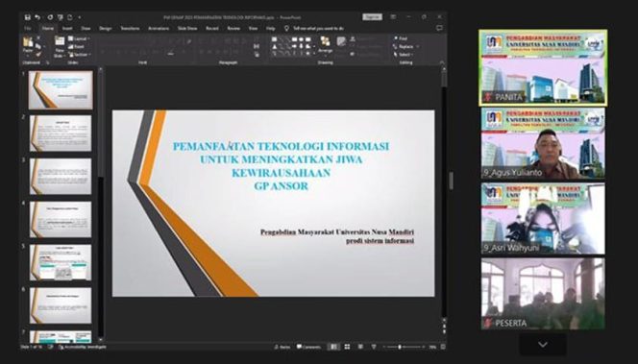Click the Redo icon in the quick access toolbar
The height and width of the screenshot is (364, 638).
[x=50, y=17]
